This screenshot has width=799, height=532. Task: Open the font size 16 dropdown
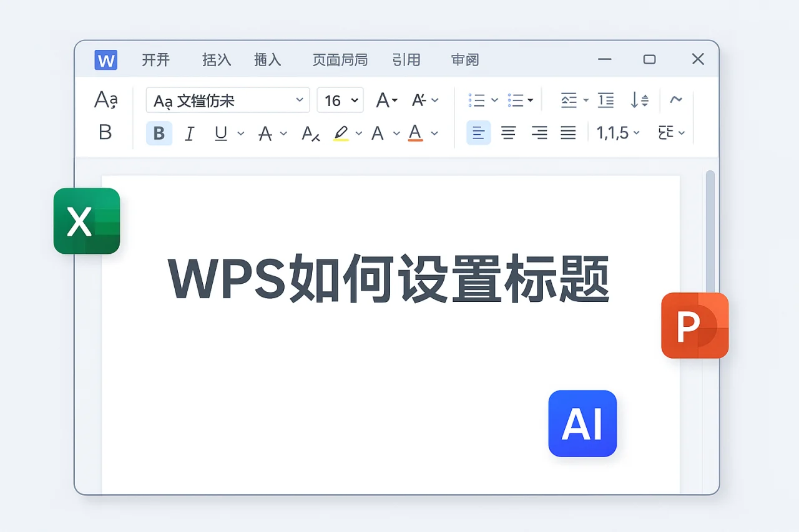340,100
